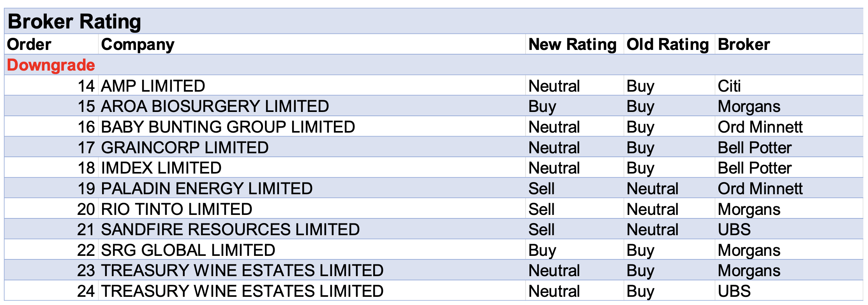Click PALADIN ENERGY LIMITED cell
This screenshot has height=305, width=868.
206,189
